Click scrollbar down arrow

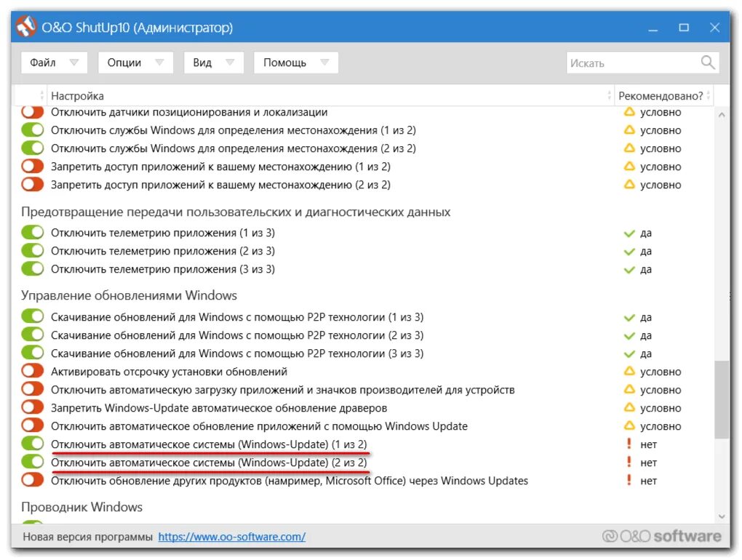point(721,516)
